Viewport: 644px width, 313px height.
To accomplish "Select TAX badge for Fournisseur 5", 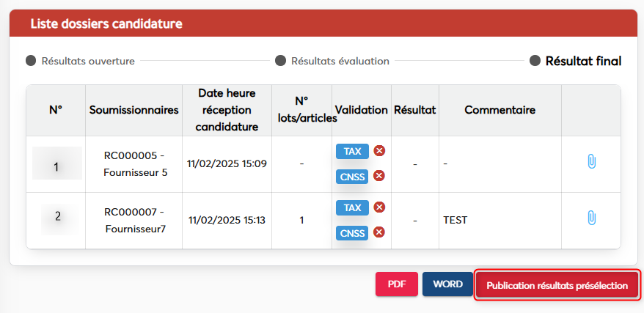I will (x=352, y=151).
